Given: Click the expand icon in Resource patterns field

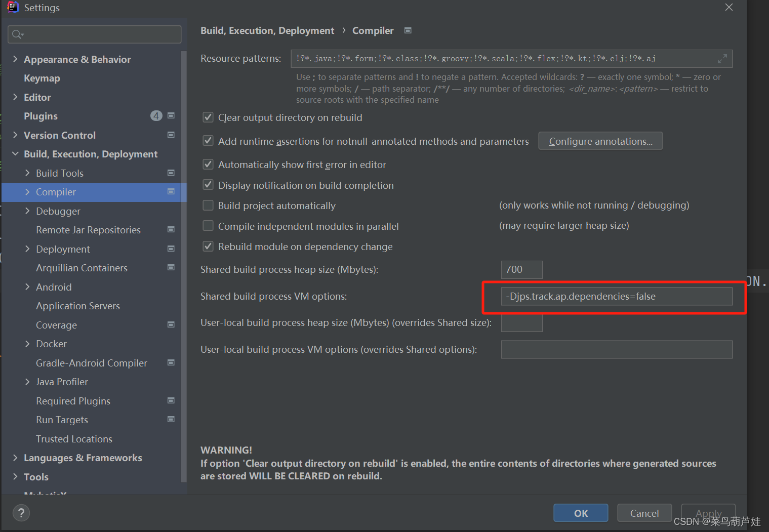Looking at the screenshot, I should pyautogui.click(x=723, y=58).
